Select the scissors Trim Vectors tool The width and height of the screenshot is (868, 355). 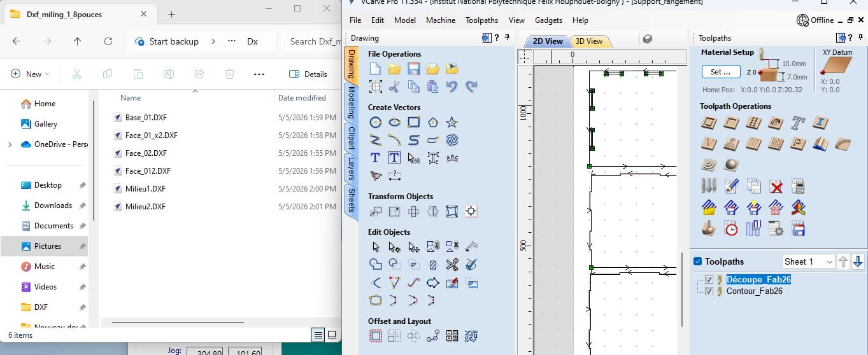[x=452, y=265]
